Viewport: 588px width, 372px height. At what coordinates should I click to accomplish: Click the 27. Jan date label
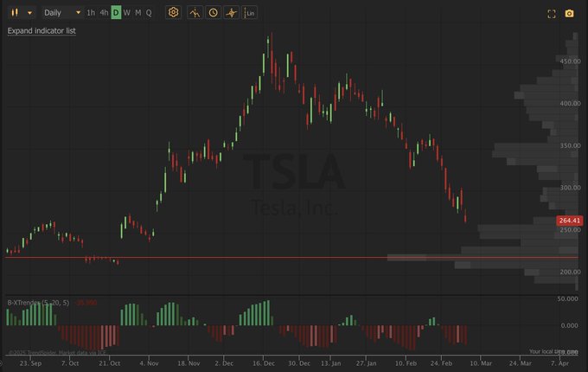tap(367, 363)
